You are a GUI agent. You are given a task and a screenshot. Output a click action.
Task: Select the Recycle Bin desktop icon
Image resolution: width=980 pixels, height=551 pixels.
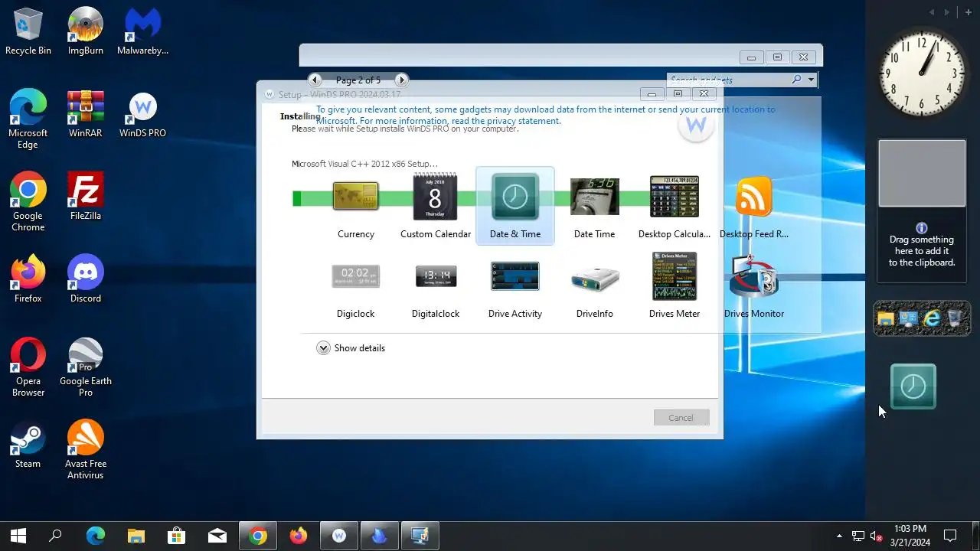coord(28,31)
